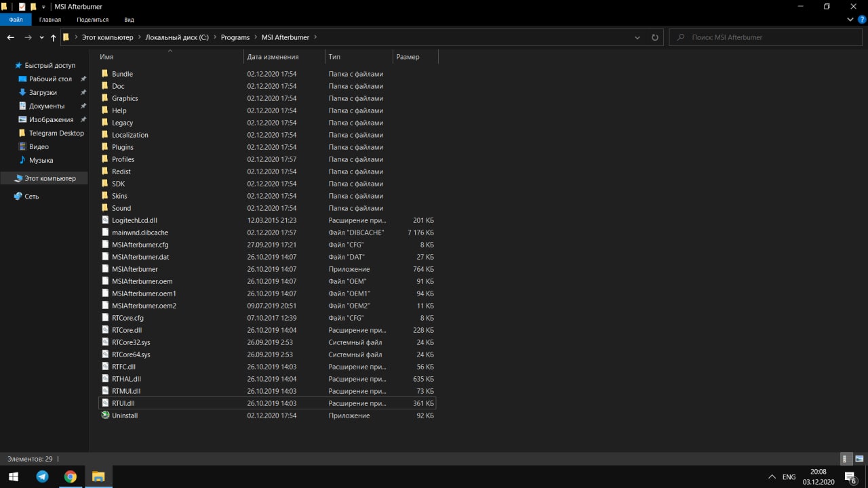The height and width of the screenshot is (488, 868).
Task: Open Telegram from the taskbar
Action: pyautogui.click(x=42, y=476)
